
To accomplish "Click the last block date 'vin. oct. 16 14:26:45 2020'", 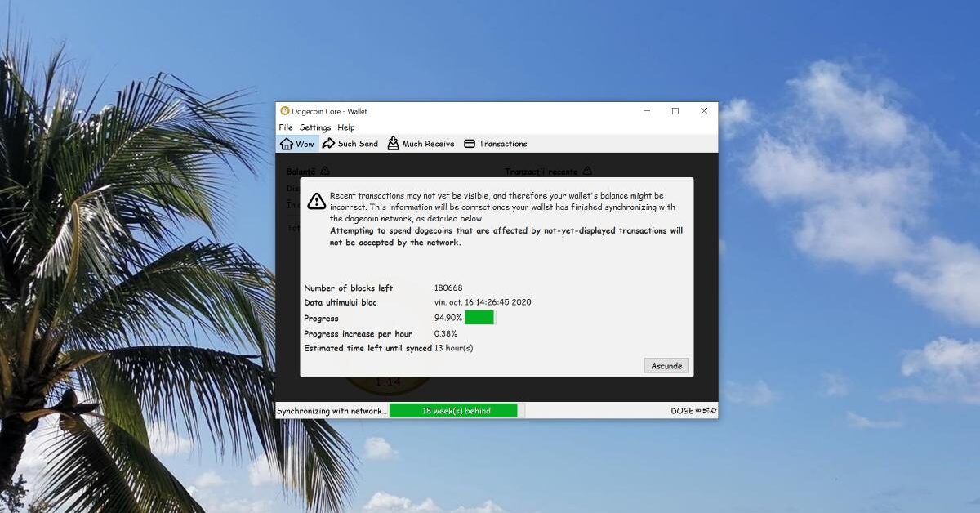I will pyautogui.click(x=483, y=302).
